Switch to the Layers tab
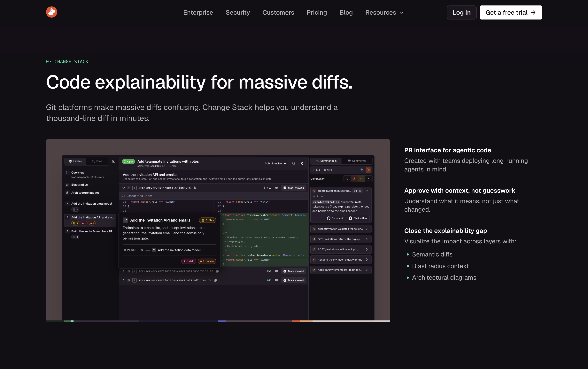 click(x=75, y=161)
